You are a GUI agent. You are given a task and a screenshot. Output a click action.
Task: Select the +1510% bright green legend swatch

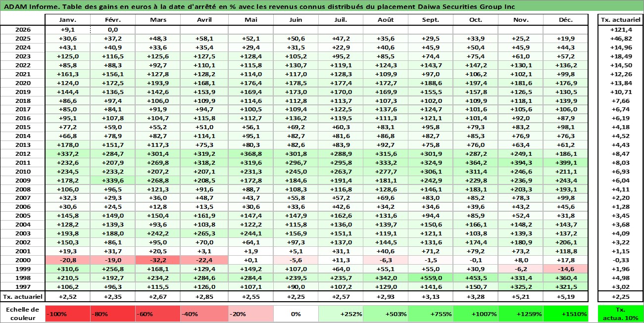pos(566,314)
